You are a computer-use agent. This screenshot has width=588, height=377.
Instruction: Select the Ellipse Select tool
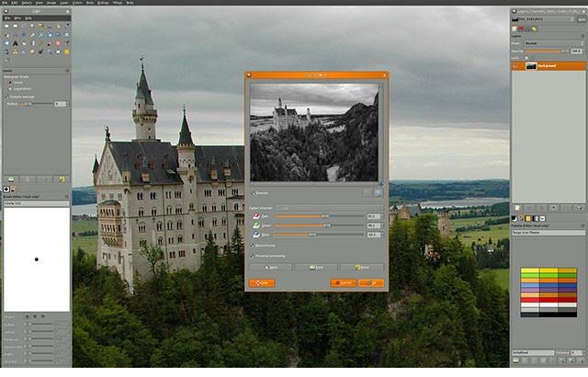point(16,26)
